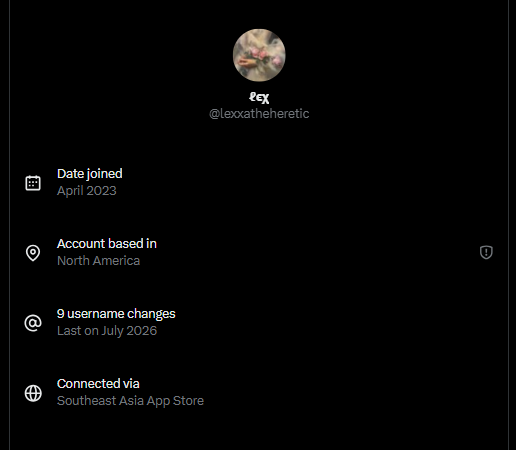Screen dimensions: 516x450
Task: Click the April 2023 join date
Action: pyautogui.click(x=87, y=191)
